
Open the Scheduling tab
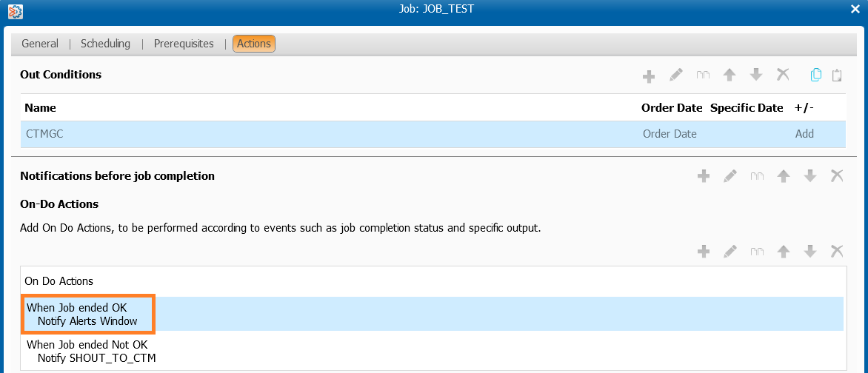point(106,44)
